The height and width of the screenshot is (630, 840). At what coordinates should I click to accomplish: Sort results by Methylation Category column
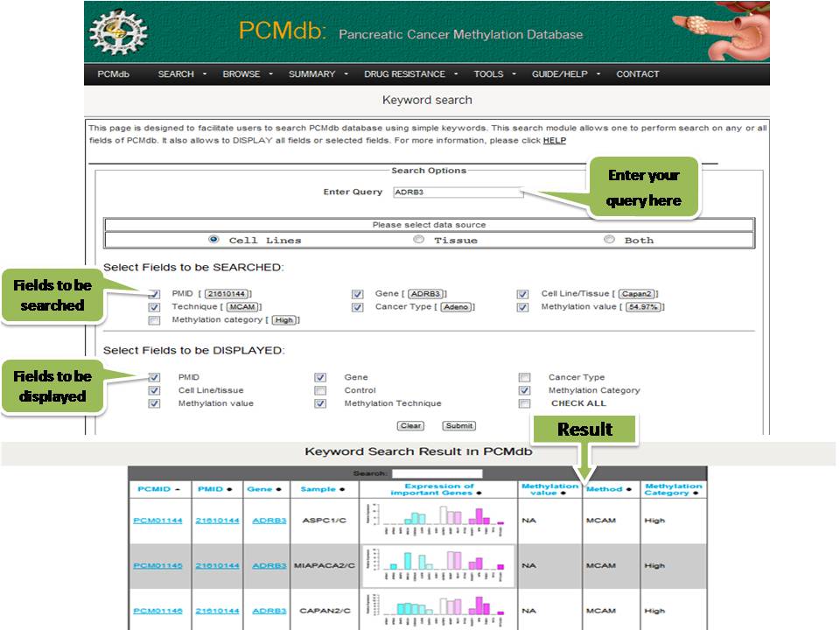[673, 489]
